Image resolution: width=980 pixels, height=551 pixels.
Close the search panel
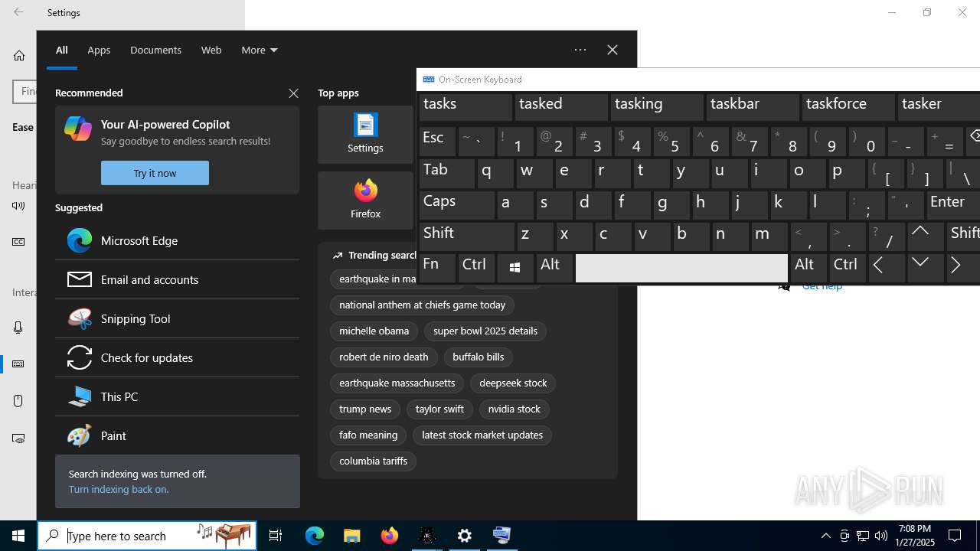click(612, 50)
